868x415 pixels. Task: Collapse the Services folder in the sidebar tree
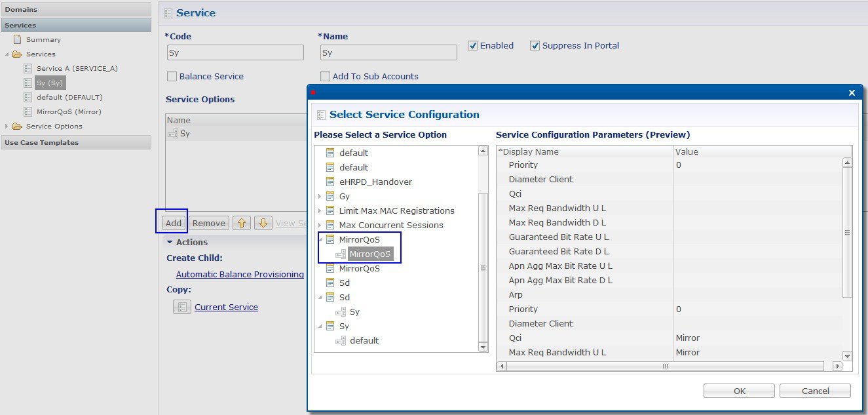7,54
